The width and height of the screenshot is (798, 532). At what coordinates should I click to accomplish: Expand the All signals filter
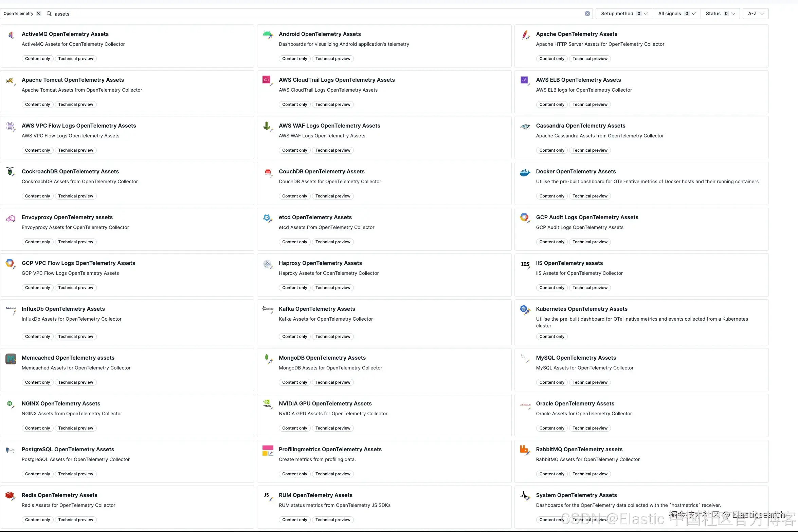676,14
